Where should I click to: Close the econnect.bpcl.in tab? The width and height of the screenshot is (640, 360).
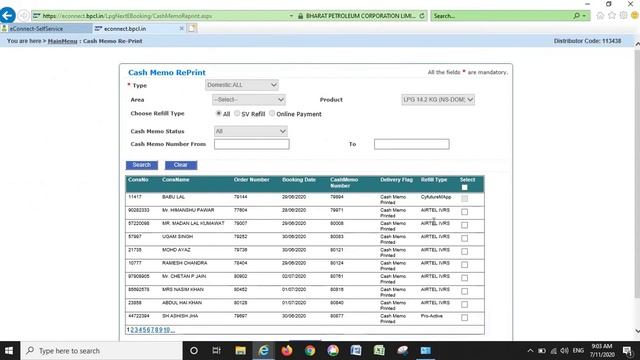point(182,29)
